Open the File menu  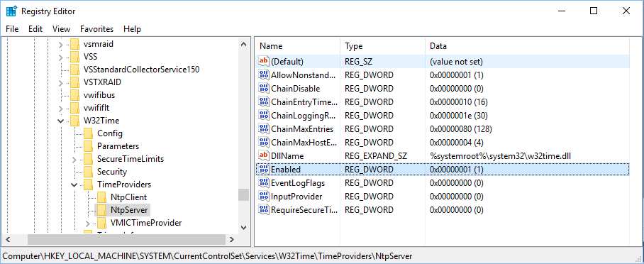(x=12, y=29)
